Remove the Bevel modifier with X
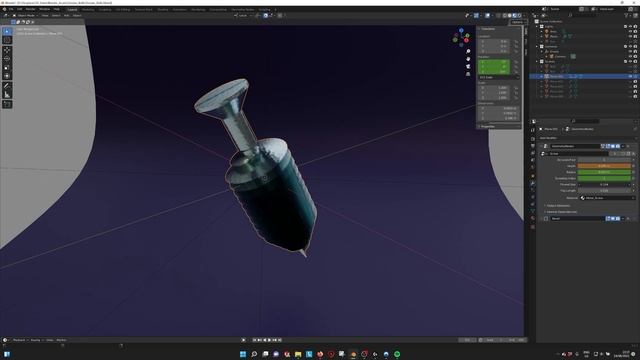This screenshot has width=640, height=360. click(x=628, y=219)
